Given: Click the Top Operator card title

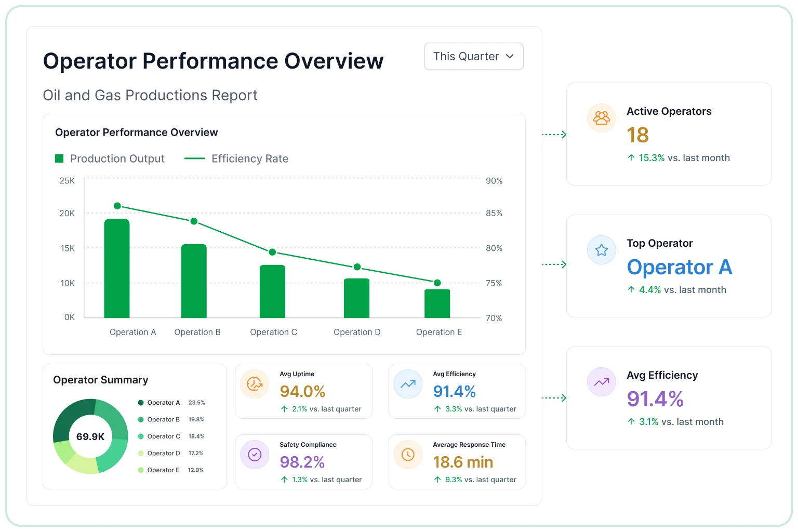Looking at the screenshot, I should (x=660, y=243).
